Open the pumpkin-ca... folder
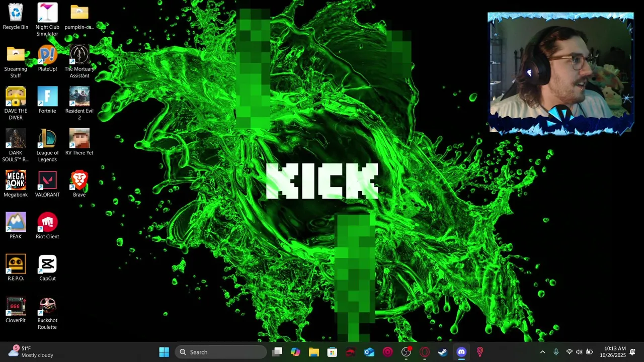This screenshot has height=362, width=644. (x=79, y=17)
